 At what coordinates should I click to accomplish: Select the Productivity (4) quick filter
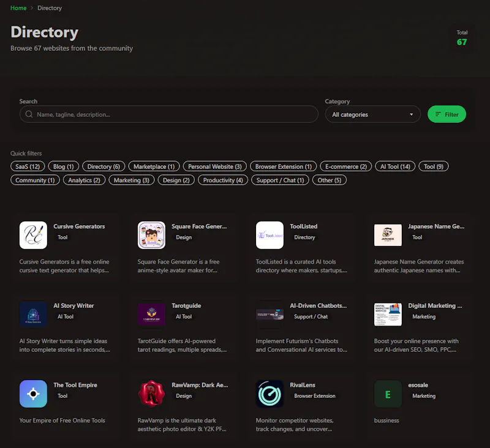tap(223, 180)
